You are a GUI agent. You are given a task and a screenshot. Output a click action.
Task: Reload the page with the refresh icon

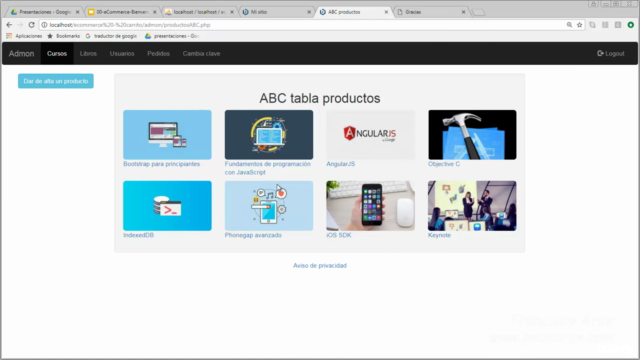click(x=31, y=25)
